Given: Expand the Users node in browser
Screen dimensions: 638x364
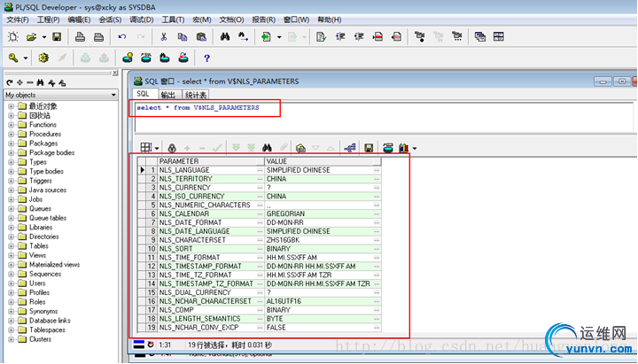Looking at the screenshot, I should tap(11, 283).
